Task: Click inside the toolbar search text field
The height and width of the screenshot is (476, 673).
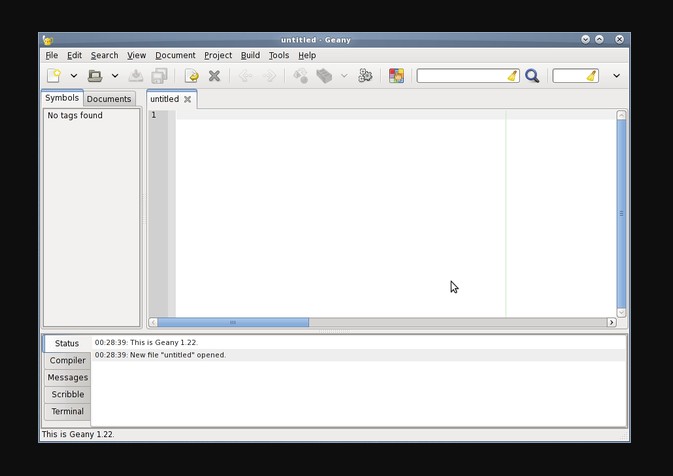Action: tap(462, 76)
